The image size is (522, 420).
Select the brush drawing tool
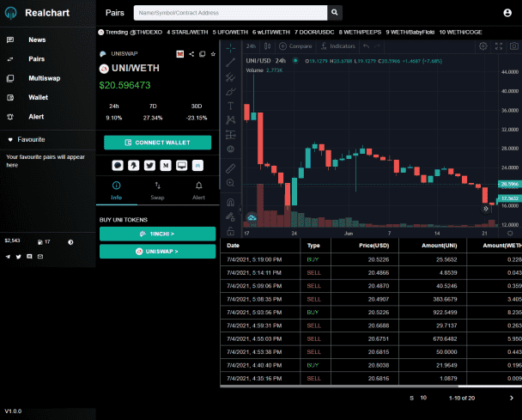[x=230, y=92]
